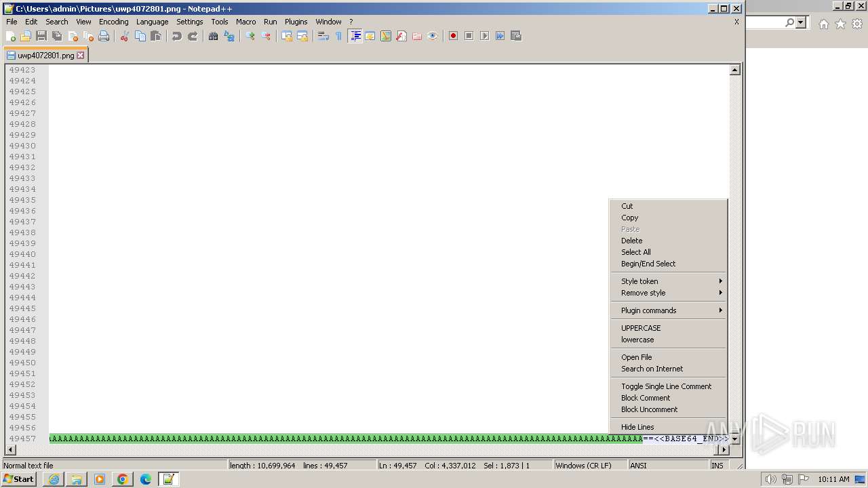This screenshot has width=868, height=488.
Task: Save the current recorded macro icon
Action: click(516, 36)
